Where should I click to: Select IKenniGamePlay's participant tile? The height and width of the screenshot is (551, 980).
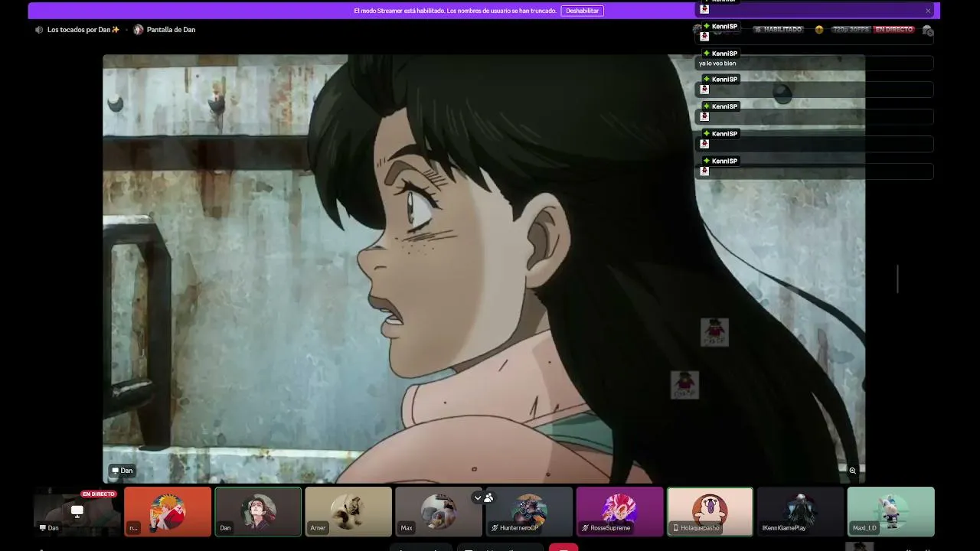(800, 511)
